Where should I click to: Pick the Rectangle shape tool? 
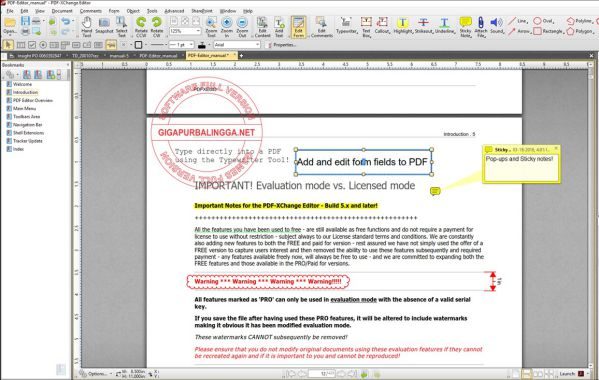tap(548, 31)
